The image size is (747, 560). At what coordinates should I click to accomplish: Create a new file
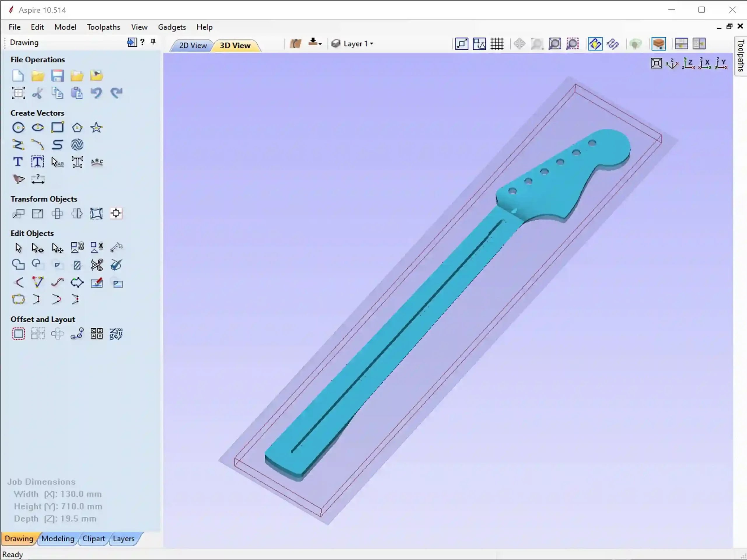[x=18, y=76]
